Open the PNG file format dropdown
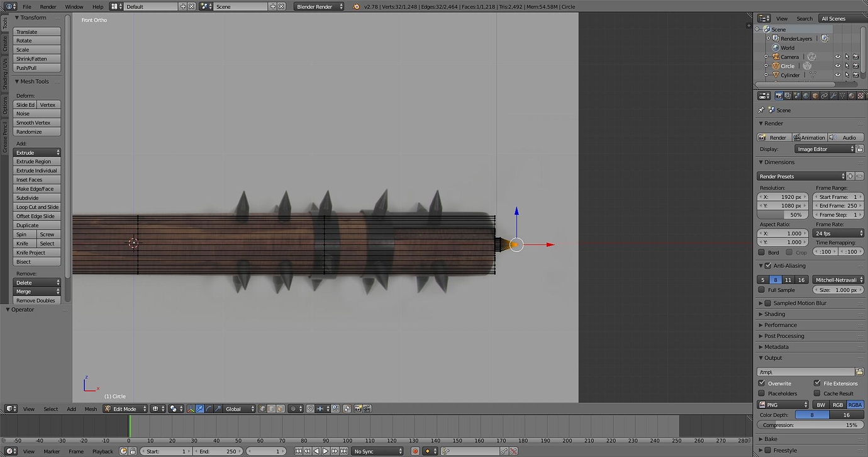868x457 pixels. (x=783, y=405)
